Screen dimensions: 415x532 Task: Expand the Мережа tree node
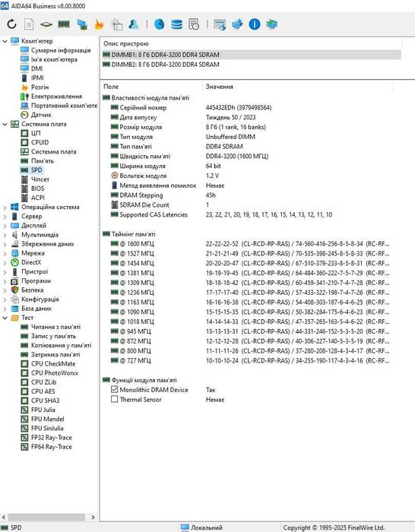point(5,253)
